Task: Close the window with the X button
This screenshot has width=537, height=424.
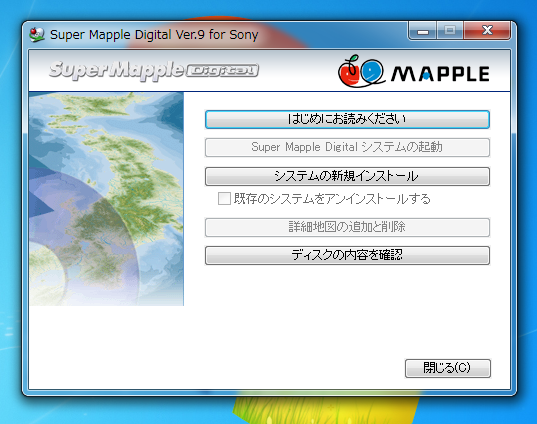Action: (487, 30)
